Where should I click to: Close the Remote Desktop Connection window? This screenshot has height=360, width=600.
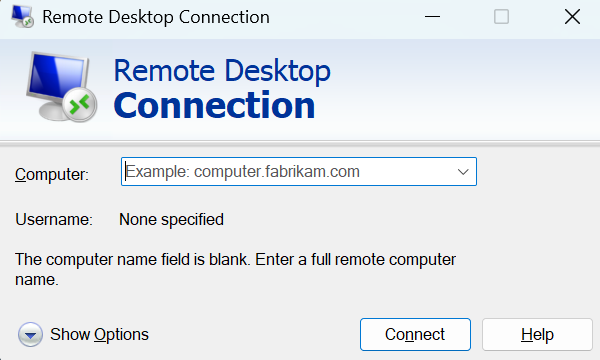coord(572,17)
